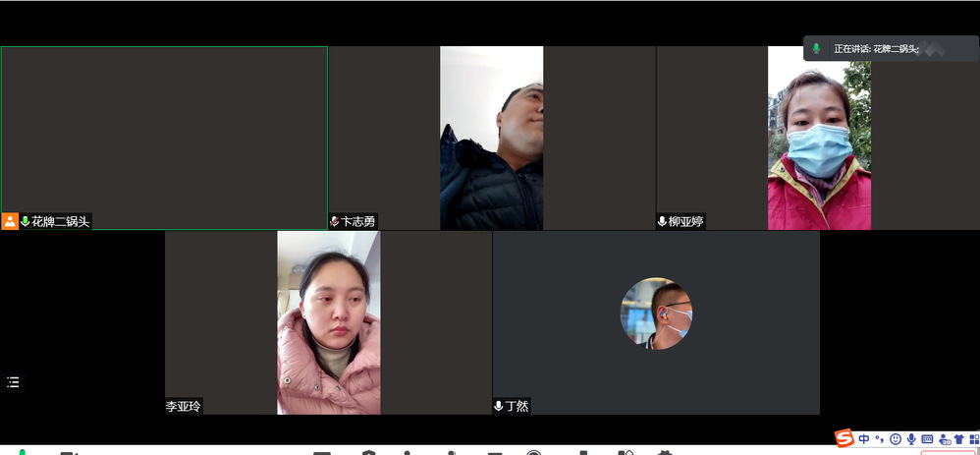
Task: Select 卞志勇's video feed
Action: coord(491,138)
